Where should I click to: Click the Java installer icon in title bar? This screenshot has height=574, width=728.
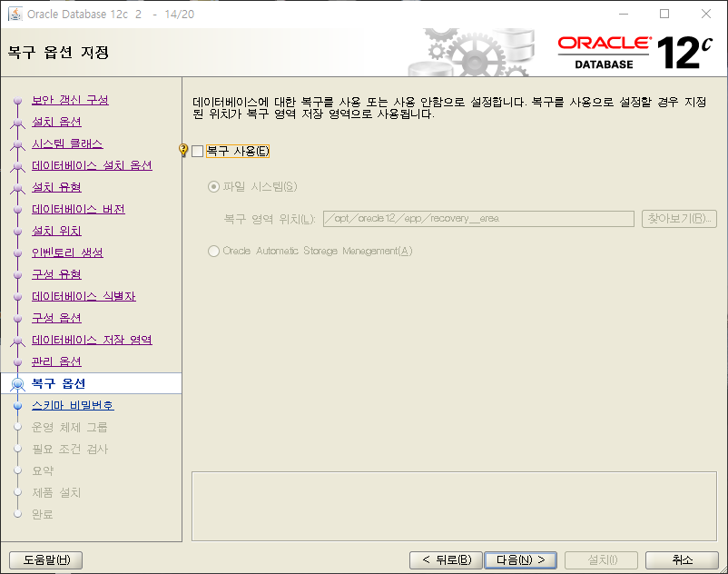coord(15,14)
